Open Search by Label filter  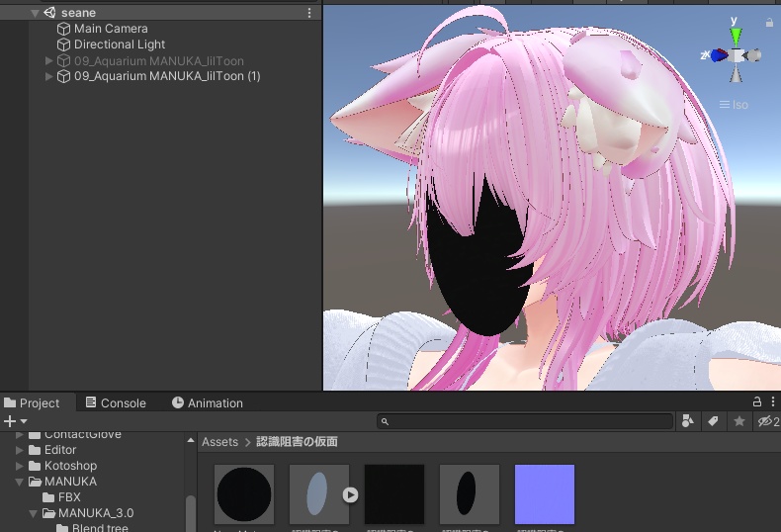click(713, 421)
